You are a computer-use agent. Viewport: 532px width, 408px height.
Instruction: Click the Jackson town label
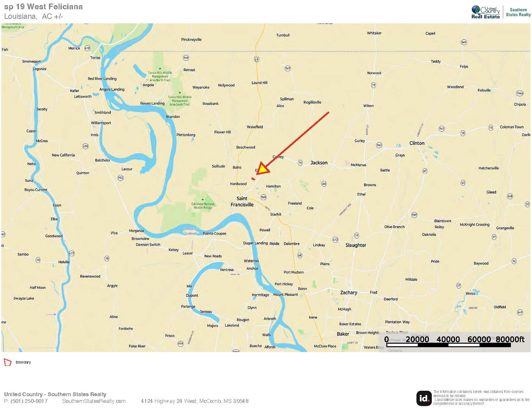point(319,163)
